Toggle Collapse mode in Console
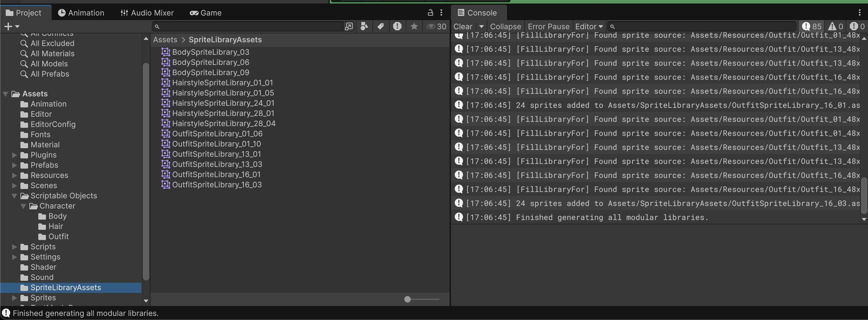This screenshot has height=320, width=868. (505, 26)
